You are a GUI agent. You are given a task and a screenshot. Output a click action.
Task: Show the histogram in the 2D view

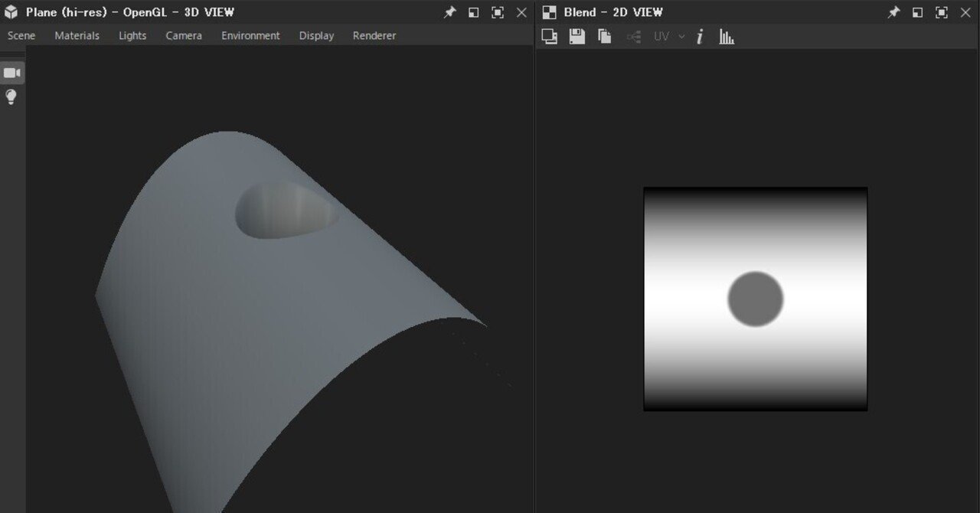[726, 35]
